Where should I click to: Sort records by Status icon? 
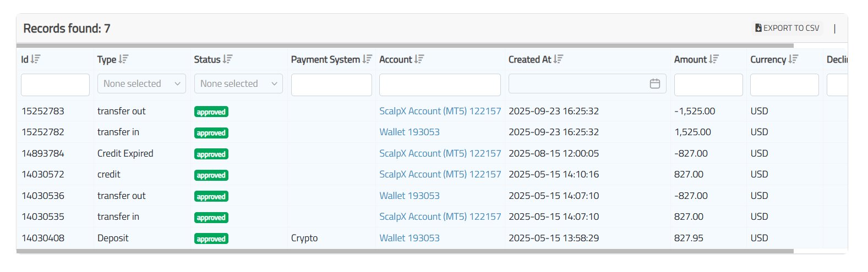click(228, 59)
